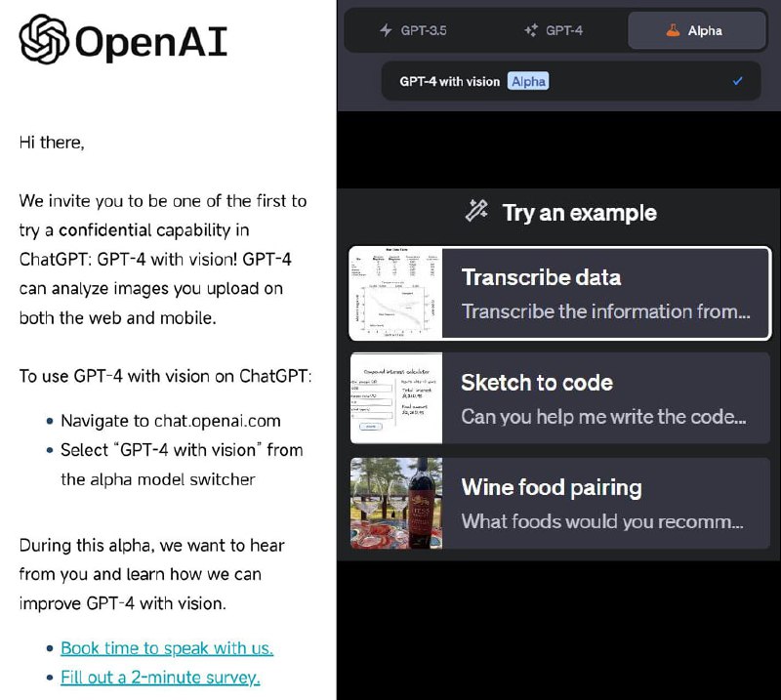The height and width of the screenshot is (700, 781).
Task: Click the lightning bolt icon beside GPT-3.5
Action: [x=387, y=30]
